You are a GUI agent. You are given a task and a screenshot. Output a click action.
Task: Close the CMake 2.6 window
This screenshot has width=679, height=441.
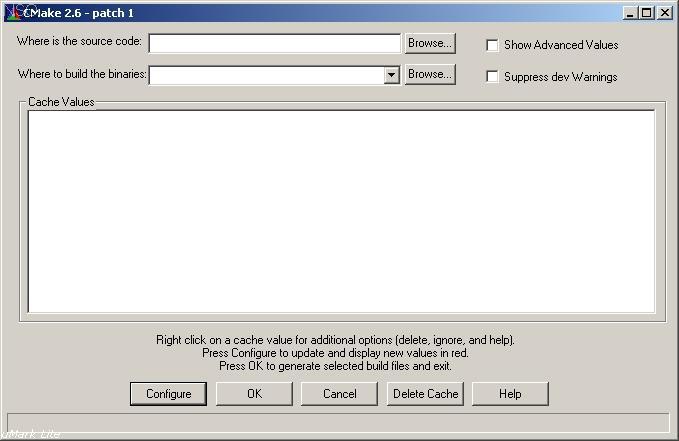[664, 13]
